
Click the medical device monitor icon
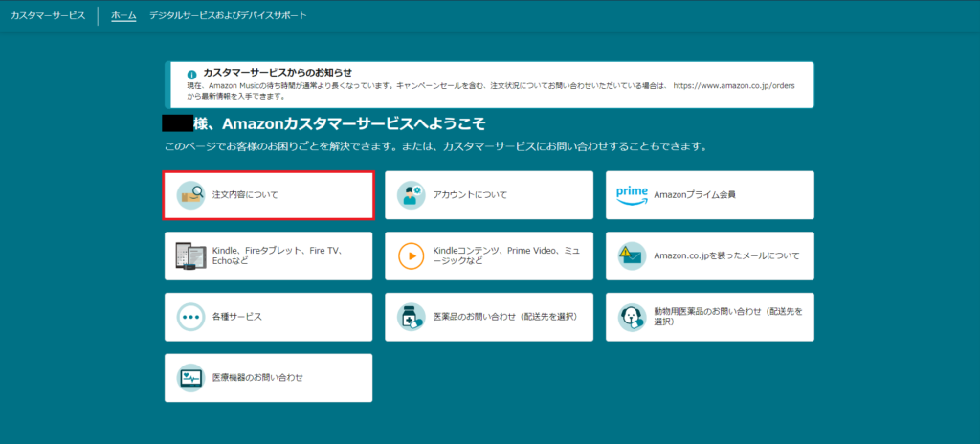click(x=190, y=378)
